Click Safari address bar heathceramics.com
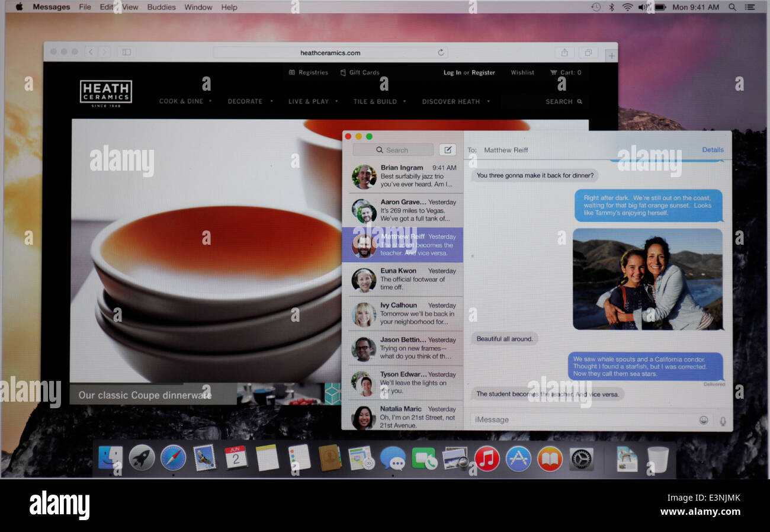Image resolution: width=770 pixels, height=532 pixels. click(x=330, y=53)
